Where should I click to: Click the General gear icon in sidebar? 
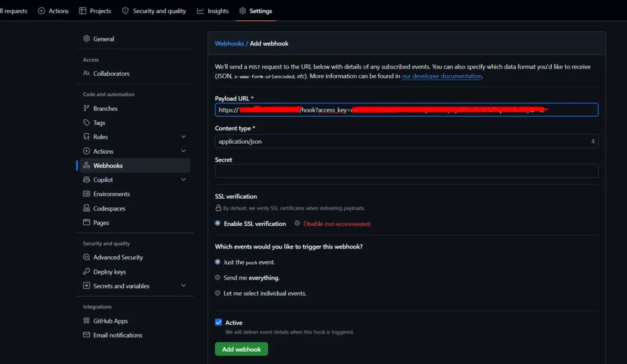(86, 39)
